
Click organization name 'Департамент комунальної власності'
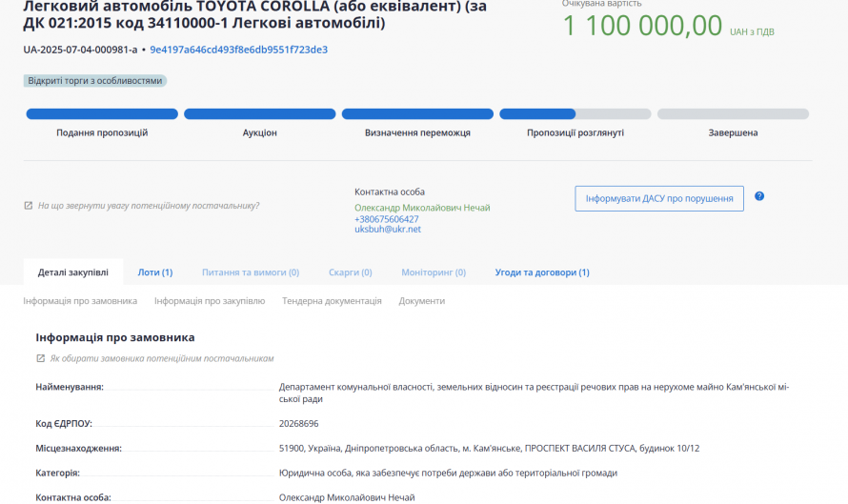tap(535, 393)
